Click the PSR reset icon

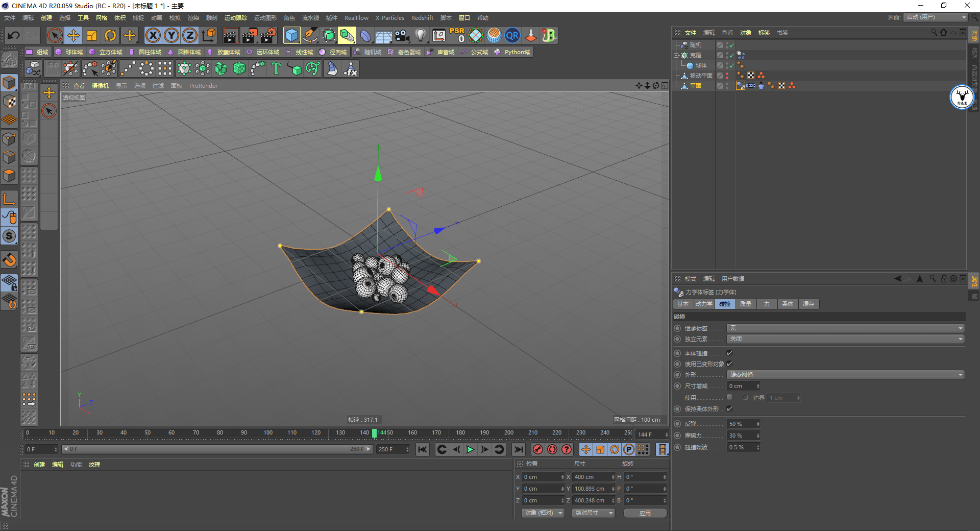tap(457, 35)
